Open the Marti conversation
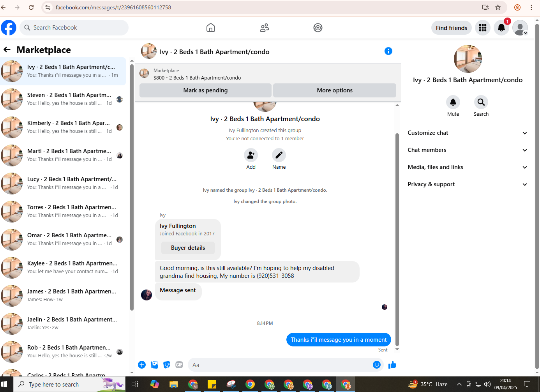Image resolution: width=540 pixels, height=392 pixels. (63, 155)
